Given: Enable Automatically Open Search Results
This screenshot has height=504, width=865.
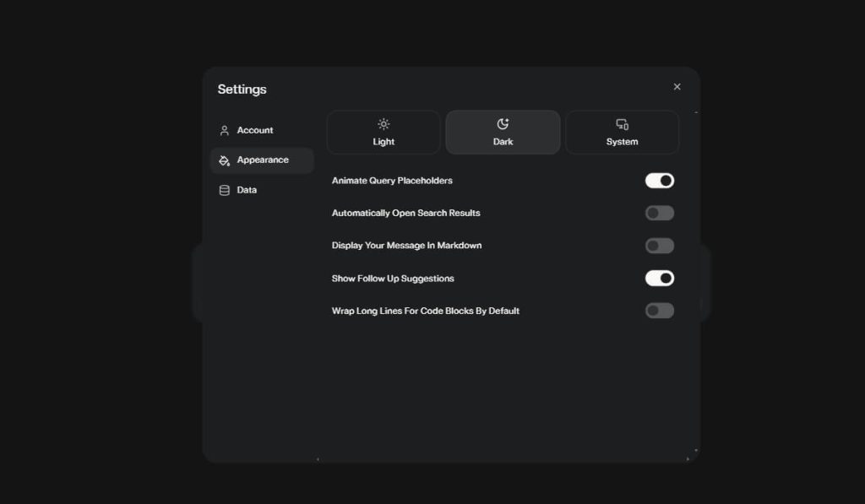Looking at the screenshot, I should coord(660,214).
